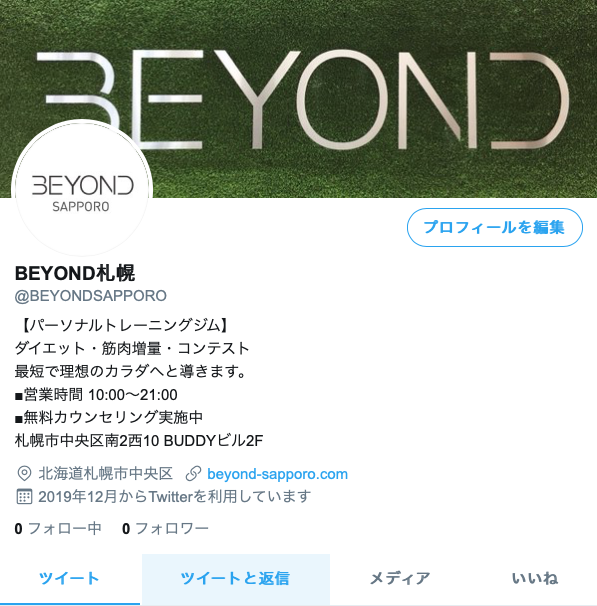Click the BEYOND札幌 display name
Viewport: 597px width, 606px height.
[75, 273]
